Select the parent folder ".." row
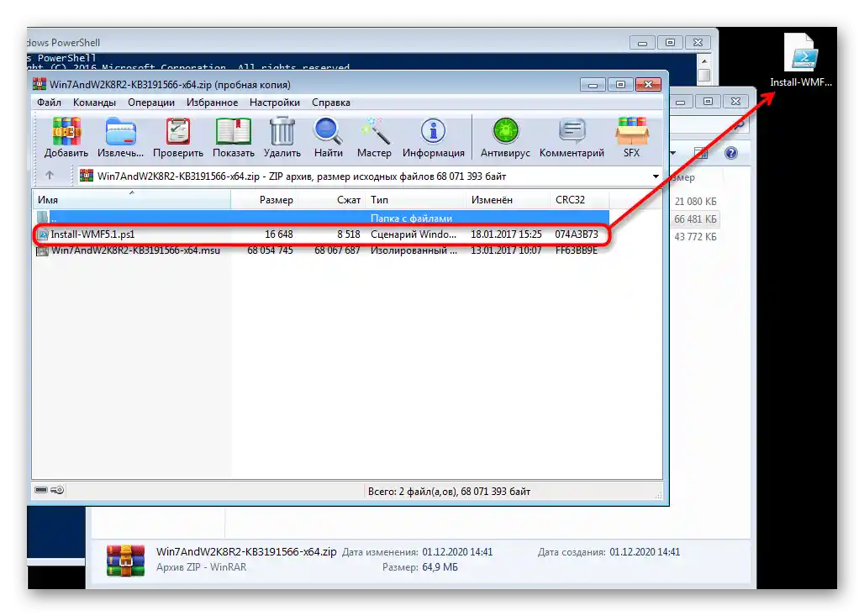The height and width of the screenshot is (616, 864). pos(321,218)
